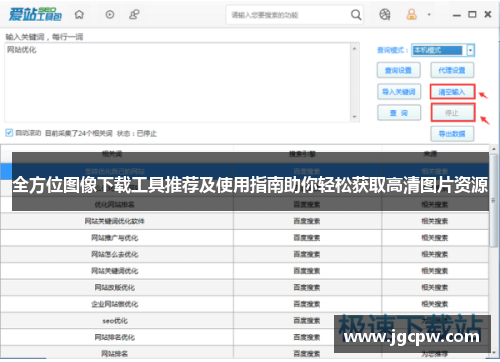Start the 查询 query button
This screenshot has height=362, width=500.
coord(399,113)
